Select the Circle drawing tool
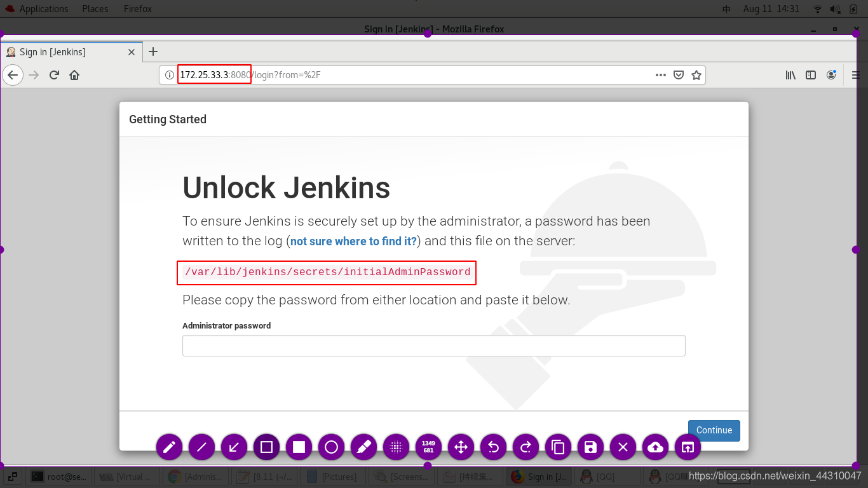This screenshot has height=488, width=868. click(331, 447)
